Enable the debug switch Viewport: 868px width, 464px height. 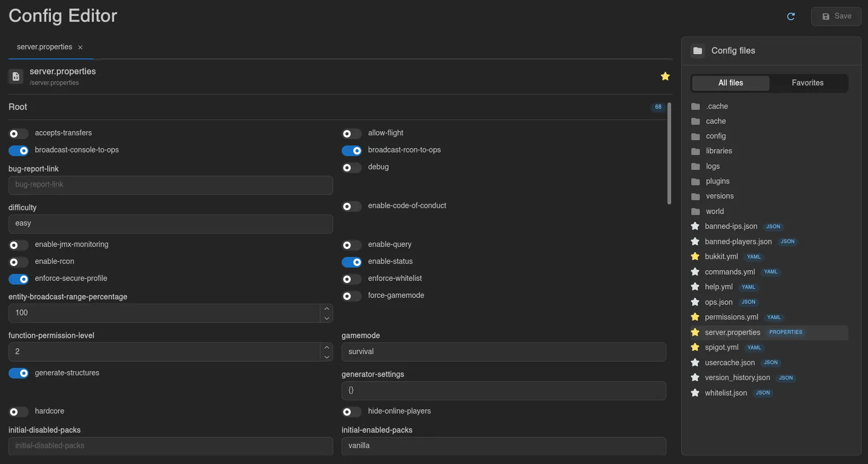pos(352,168)
